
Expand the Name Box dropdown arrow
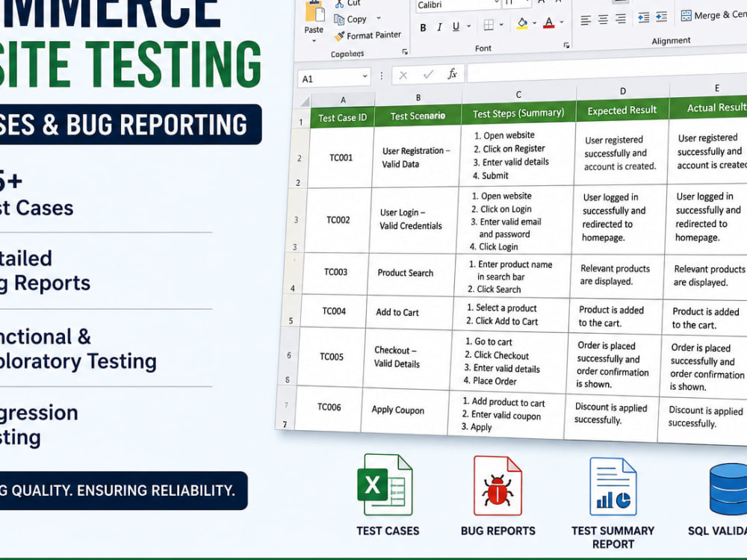(365, 76)
